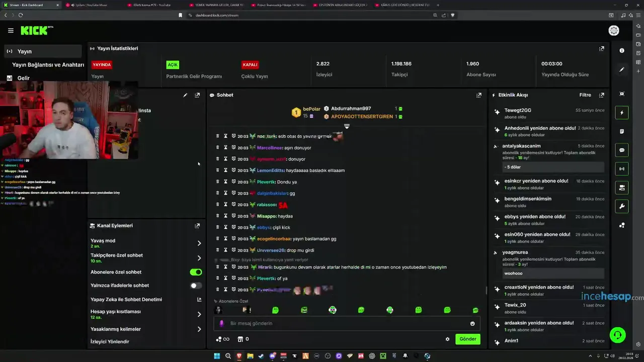
Task: Expand Yavaş mod settings
Action: point(199,243)
